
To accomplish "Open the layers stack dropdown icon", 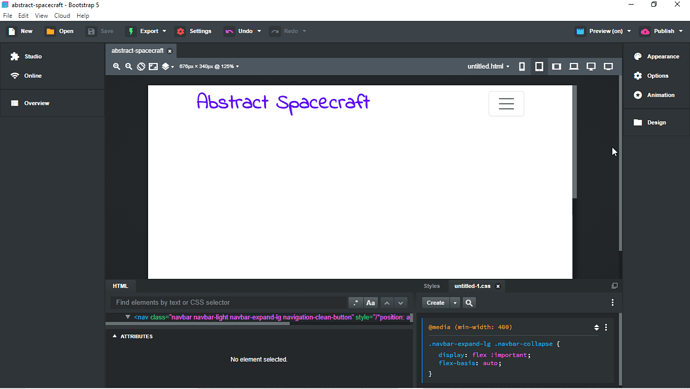I will click(x=168, y=66).
